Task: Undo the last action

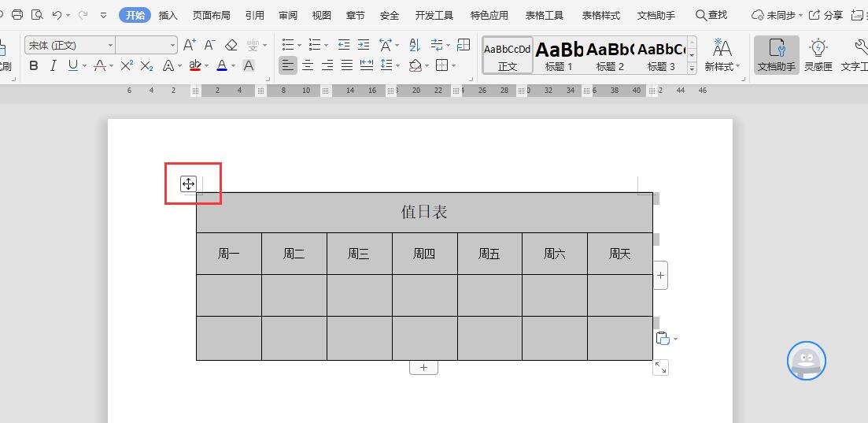Action: click(x=57, y=15)
